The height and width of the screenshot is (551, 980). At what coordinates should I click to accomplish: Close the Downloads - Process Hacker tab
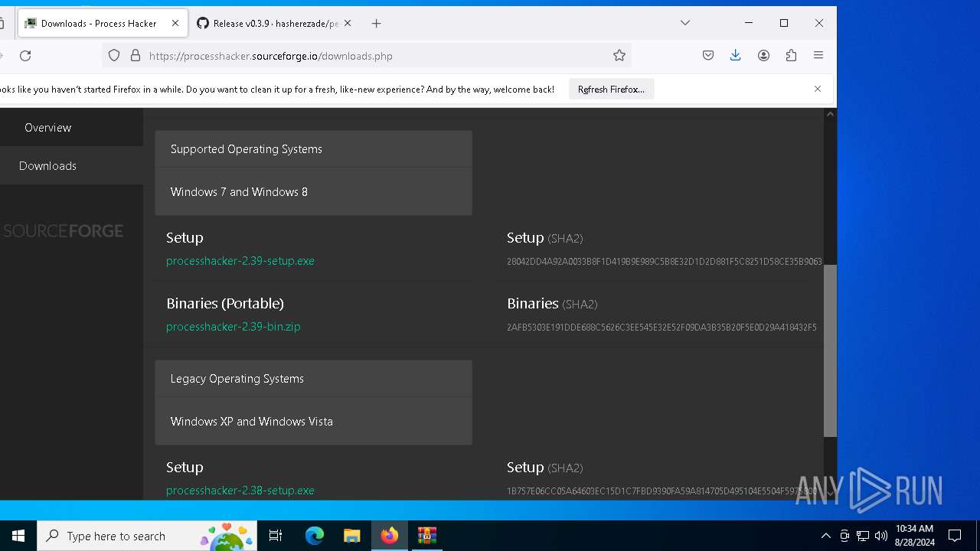pyautogui.click(x=175, y=23)
